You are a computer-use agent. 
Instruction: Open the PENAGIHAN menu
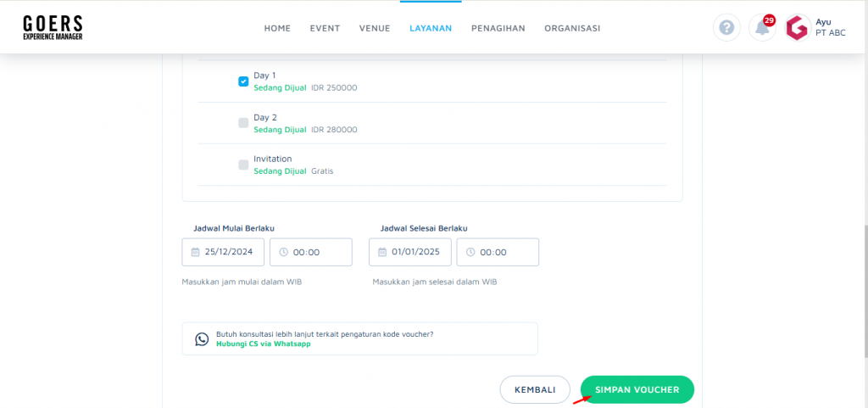[x=498, y=28]
